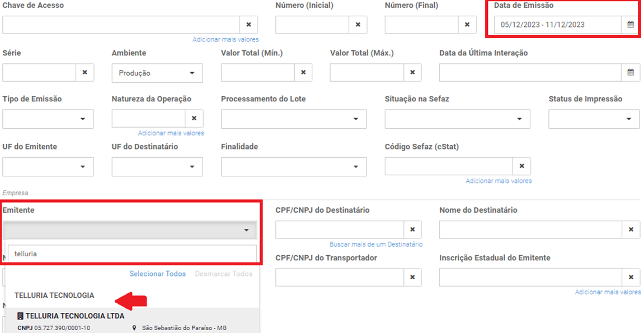This screenshot has width=644, height=333.
Task: Open the Status de Impressão dropdown
Action: [x=594, y=119]
